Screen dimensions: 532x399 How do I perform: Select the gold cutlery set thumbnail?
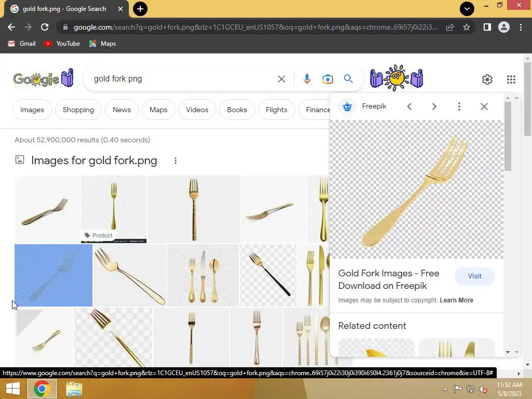click(x=203, y=275)
